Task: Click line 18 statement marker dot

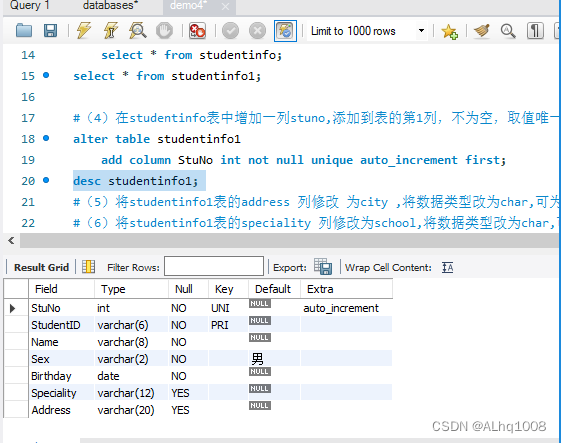Action: click(x=46, y=138)
